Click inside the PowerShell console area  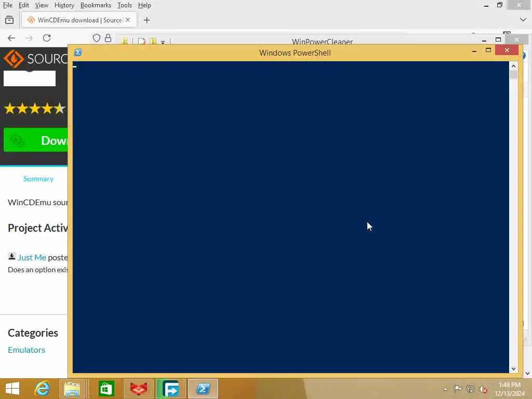pyautogui.click(x=290, y=217)
